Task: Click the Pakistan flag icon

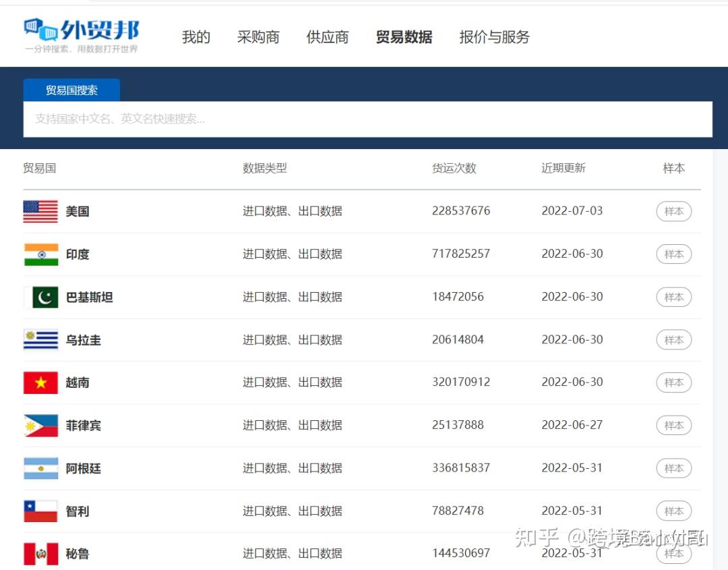Action: tap(41, 297)
